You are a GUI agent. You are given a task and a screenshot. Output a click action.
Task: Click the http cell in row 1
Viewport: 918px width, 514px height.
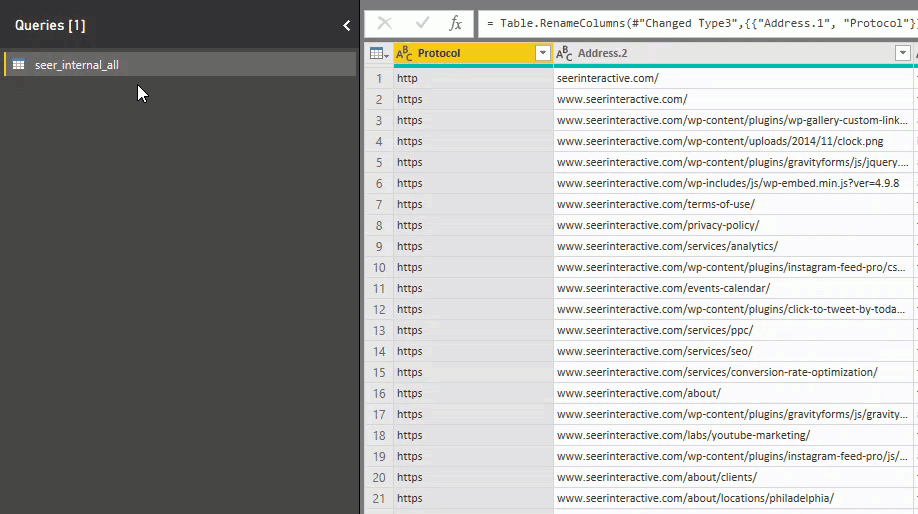point(473,78)
